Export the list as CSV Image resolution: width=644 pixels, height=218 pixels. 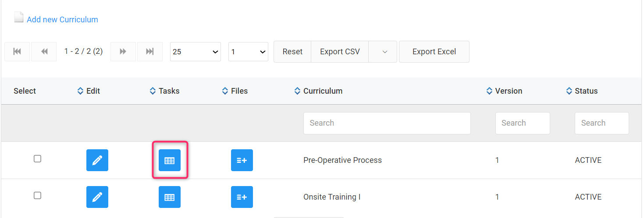click(x=340, y=52)
